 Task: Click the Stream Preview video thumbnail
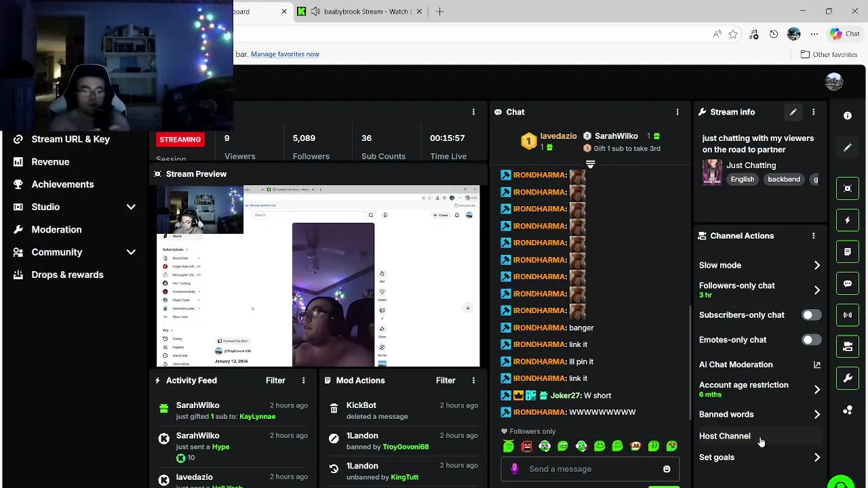[x=318, y=276]
